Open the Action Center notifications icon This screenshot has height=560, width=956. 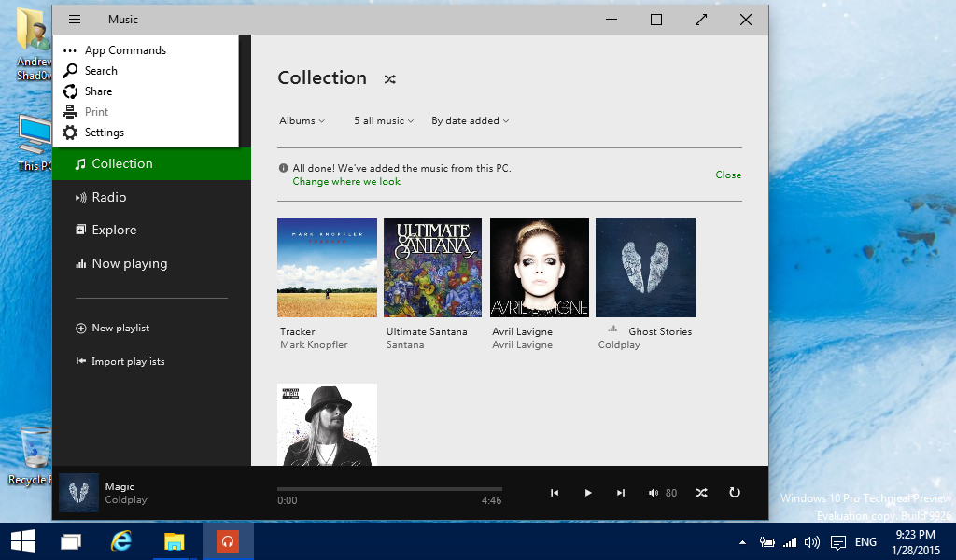[838, 542]
